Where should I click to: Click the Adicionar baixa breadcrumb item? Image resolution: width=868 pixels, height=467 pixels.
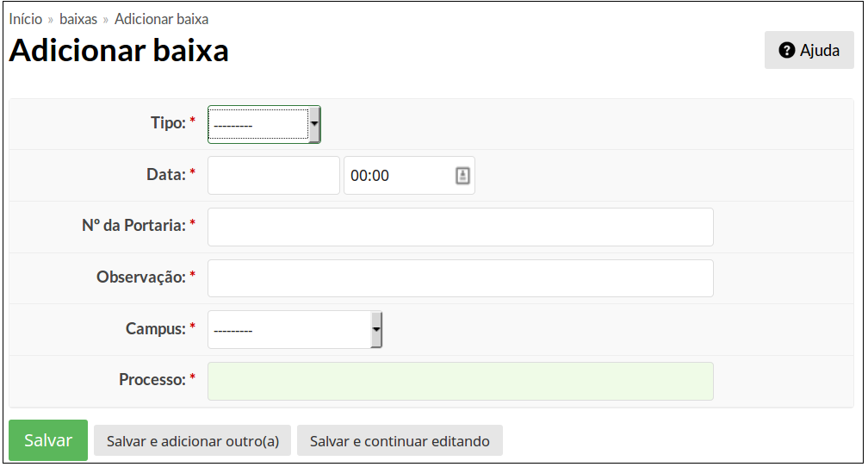[x=162, y=20]
